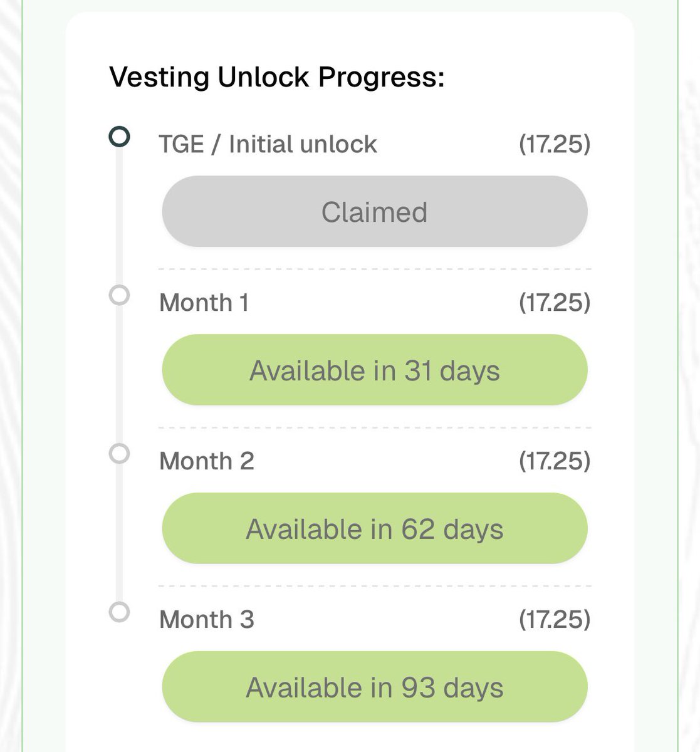Click the Month 1 label

point(204,303)
